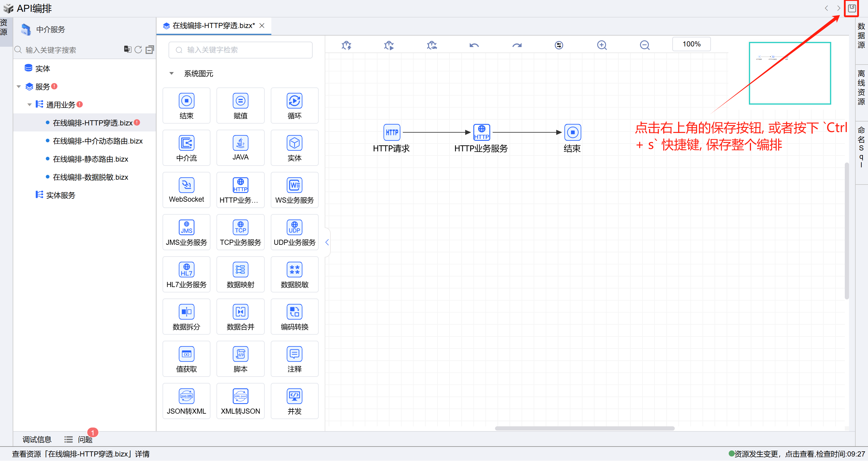Screen dimensions: 868x461
Task: Collapse the 通用业务 tree node
Action: pyautogui.click(x=30, y=105)
